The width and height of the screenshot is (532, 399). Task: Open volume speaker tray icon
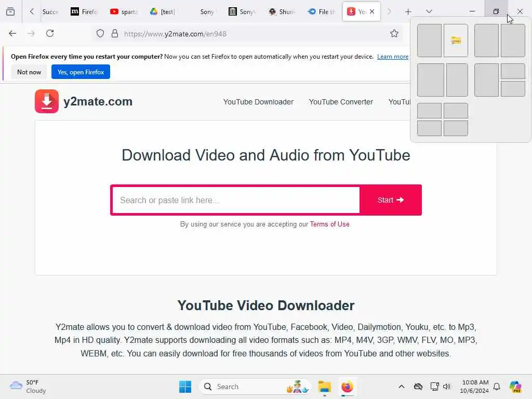click(446, 387)
